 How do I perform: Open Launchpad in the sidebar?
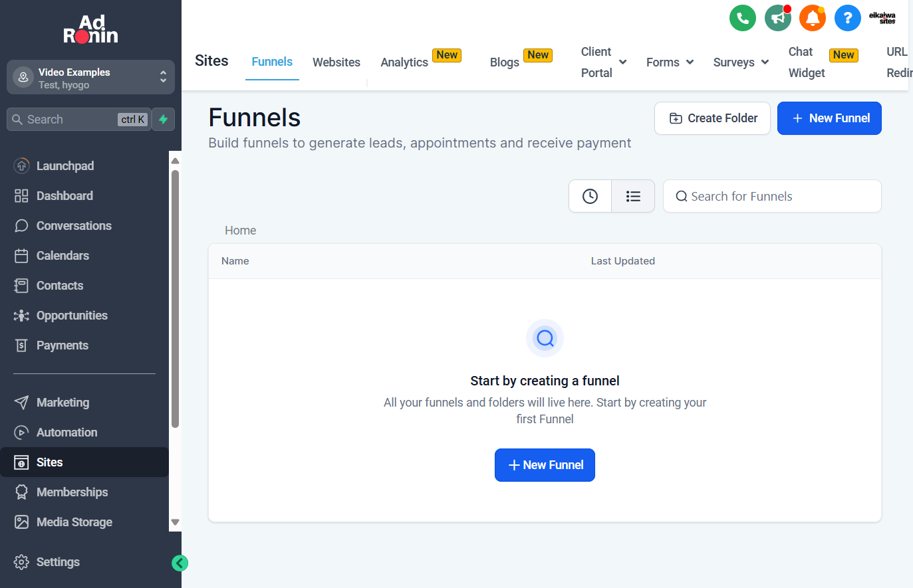[x=84, y=166]
